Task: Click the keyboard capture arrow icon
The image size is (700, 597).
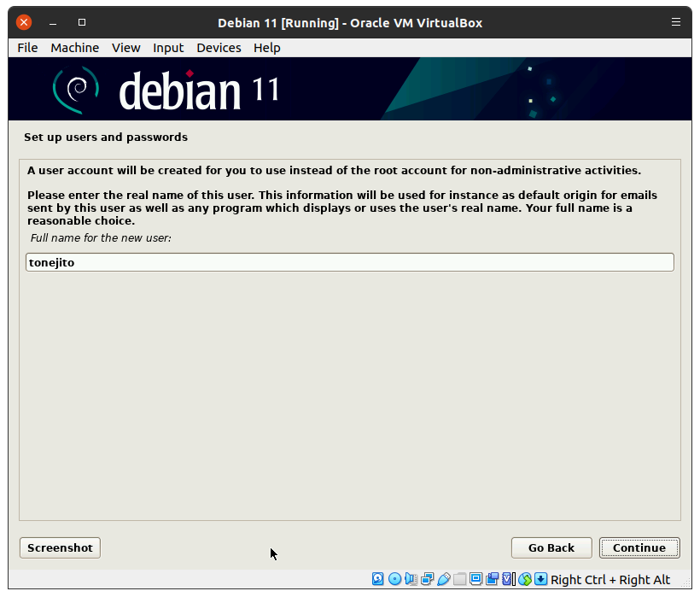Action: point(540,579)
